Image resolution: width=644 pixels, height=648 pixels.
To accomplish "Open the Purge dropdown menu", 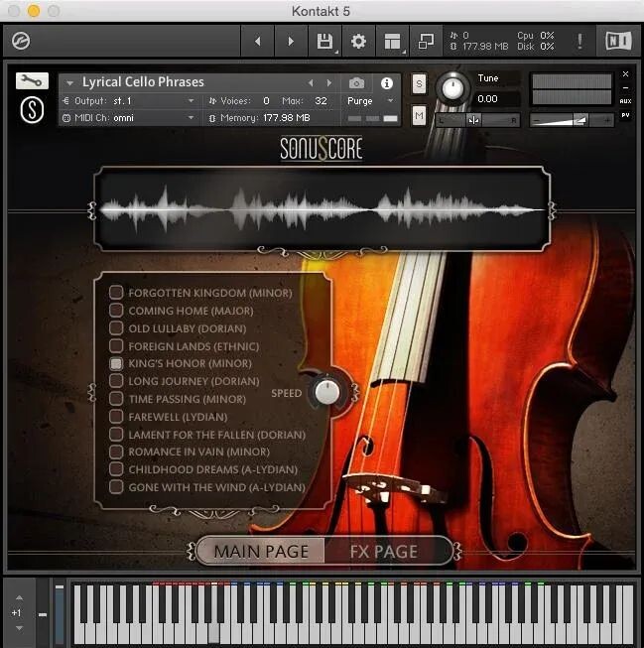I will coord(370,101).
